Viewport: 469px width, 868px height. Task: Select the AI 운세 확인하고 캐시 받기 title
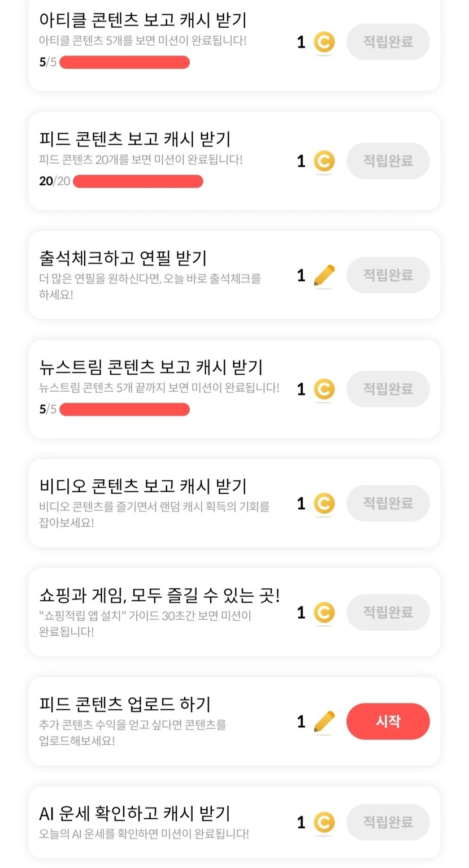pos(134,813)
